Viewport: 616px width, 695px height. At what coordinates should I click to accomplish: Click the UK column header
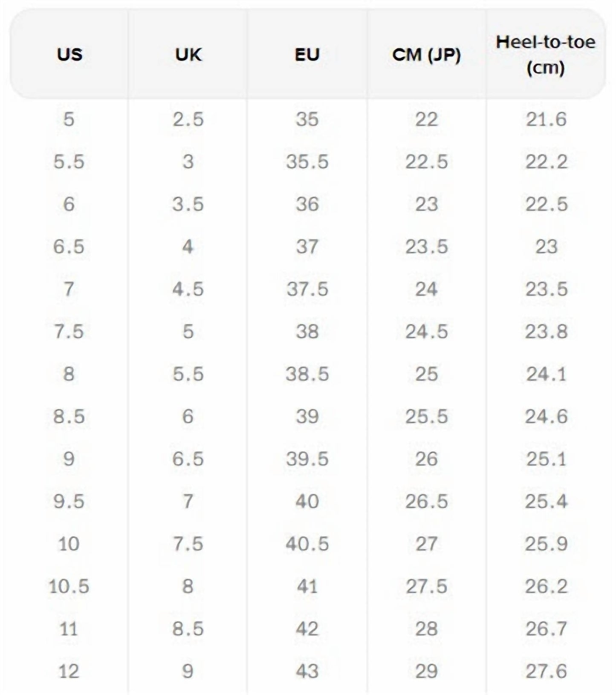pyautogui.click(x=188, y=55)
